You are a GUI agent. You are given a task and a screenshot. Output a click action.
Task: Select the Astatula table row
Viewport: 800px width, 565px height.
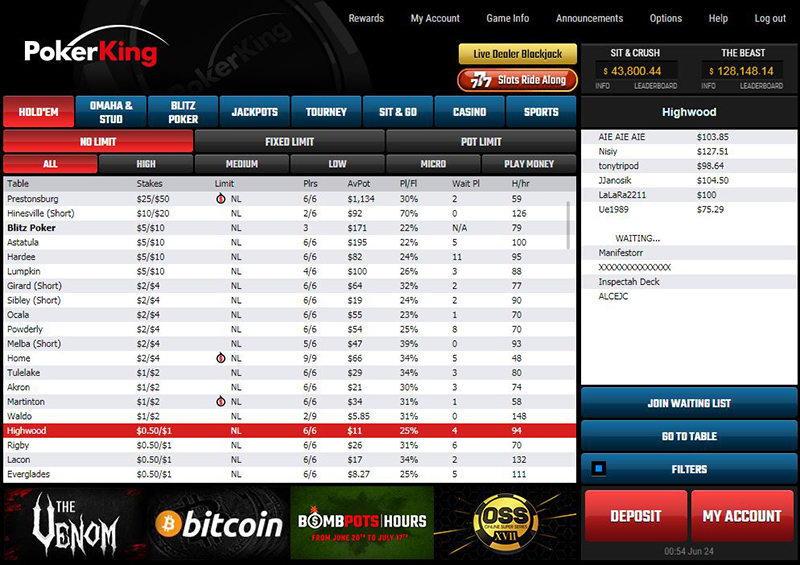coord(289,242)
